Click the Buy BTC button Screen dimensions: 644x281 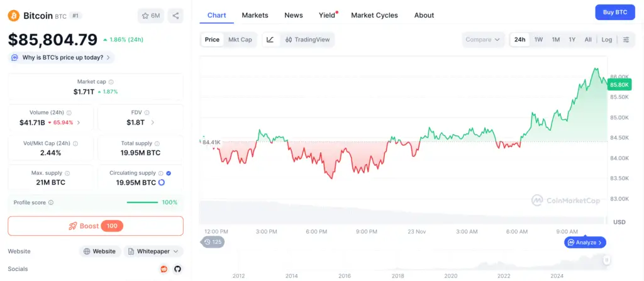pyautogui.click(x=614, y=12)
